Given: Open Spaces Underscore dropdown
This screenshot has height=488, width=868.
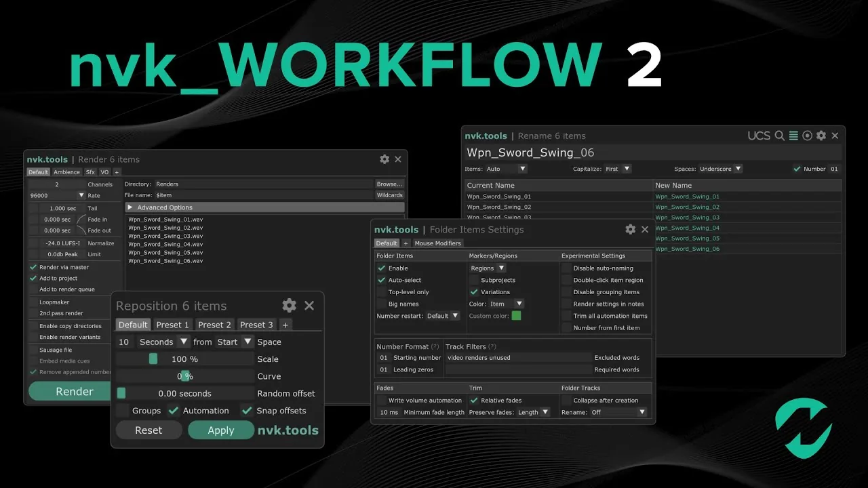Looking at the screenshot, I should 720,169.
